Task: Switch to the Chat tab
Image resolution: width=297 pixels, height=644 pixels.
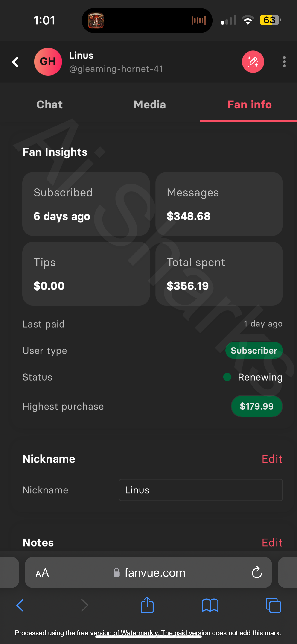Action: point(49,105)
